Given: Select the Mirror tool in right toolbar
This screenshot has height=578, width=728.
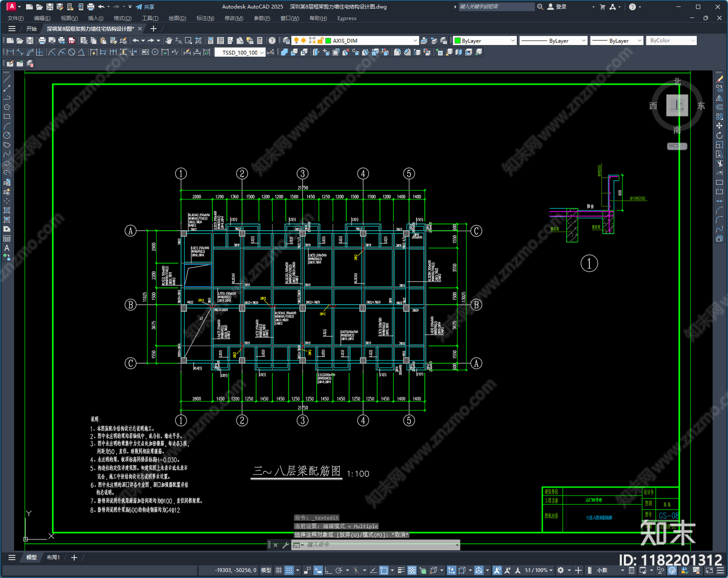Looking at the screenshot, I should (x=719, y=98).
